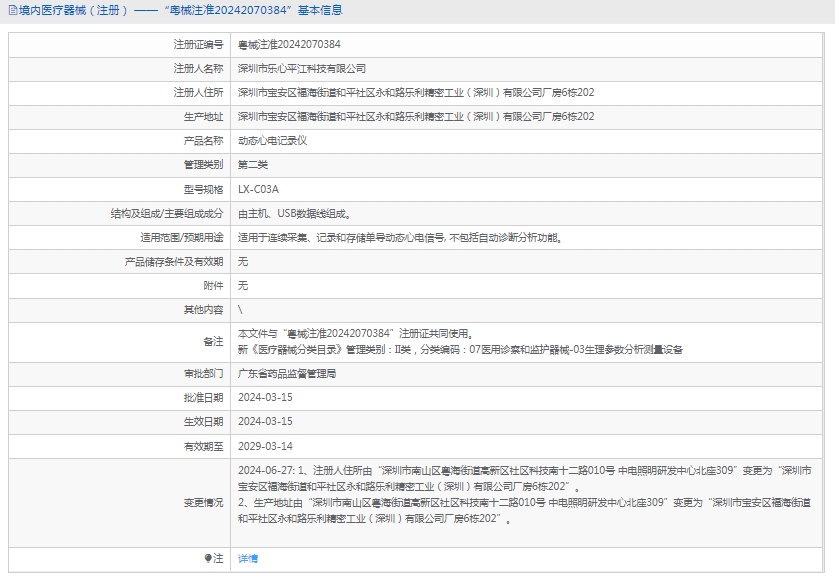This screenshot has height=576, width=835.
Task: Click the structure text 由主机、USB数据线组成
Action: coord(293,213)
